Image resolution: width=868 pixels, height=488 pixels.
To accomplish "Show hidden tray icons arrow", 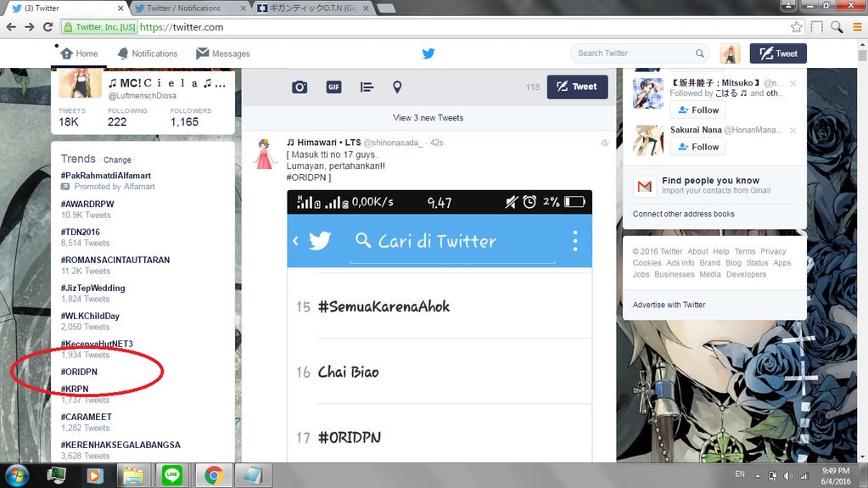I will click(758, 476).
